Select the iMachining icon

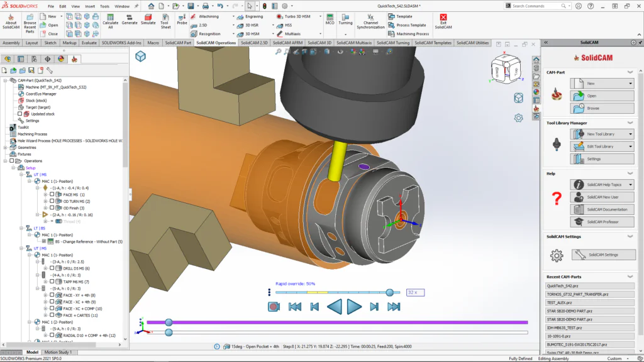pos(192,16)
